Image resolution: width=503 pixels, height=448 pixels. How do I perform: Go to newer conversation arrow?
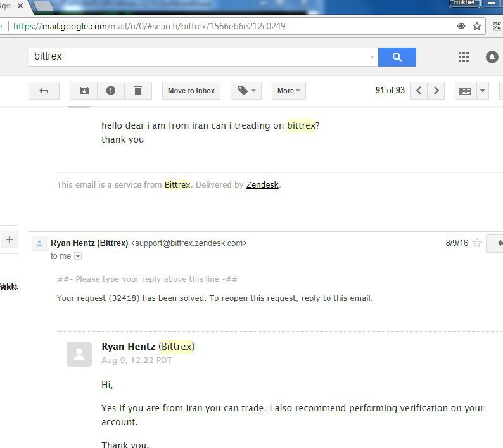pos(419,91)
